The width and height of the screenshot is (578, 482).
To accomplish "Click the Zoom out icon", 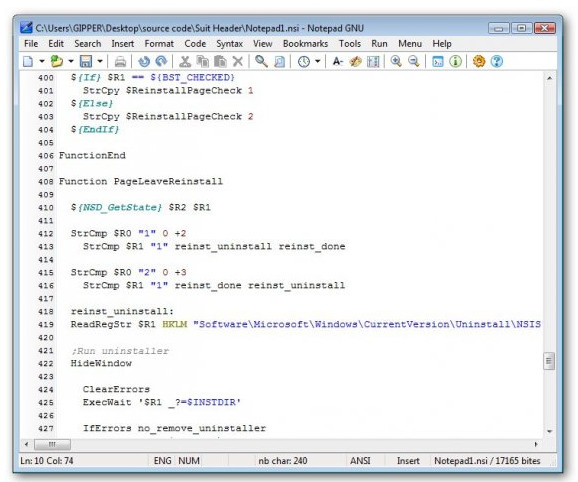I will pyautogui.click(x=414, y=61).
